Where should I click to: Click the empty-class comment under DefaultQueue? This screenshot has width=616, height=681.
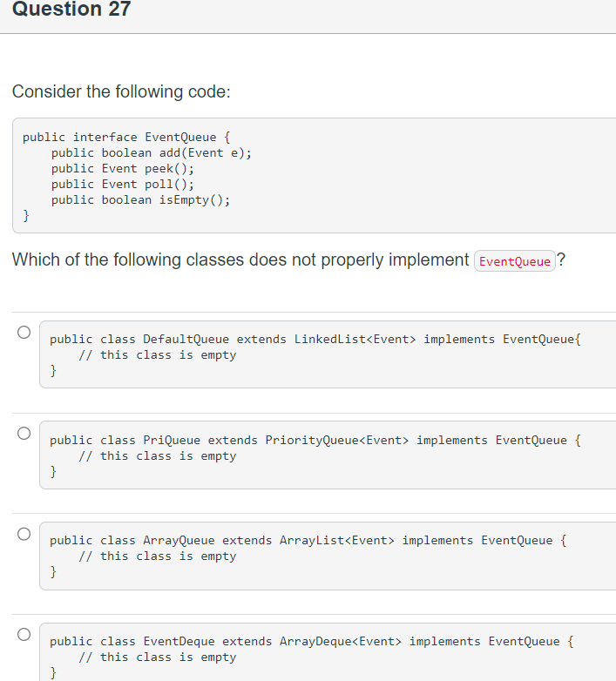pyautogui.click(x=157, y=355)
